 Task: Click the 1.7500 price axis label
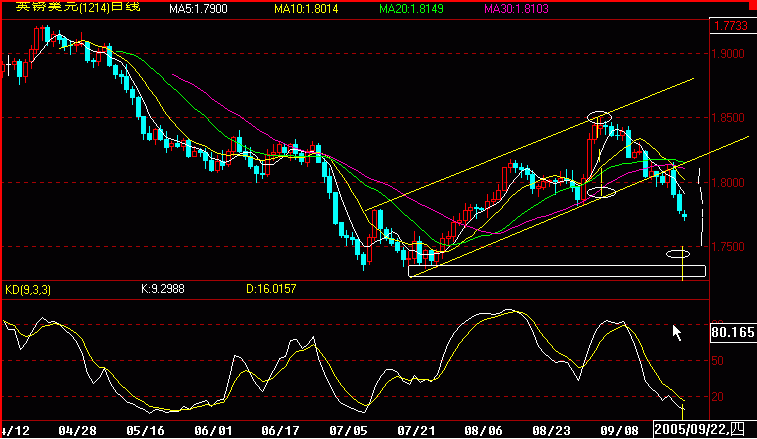(729, 247)
